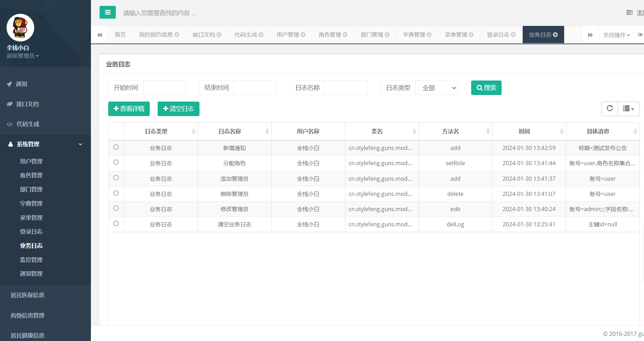
Task: Close the active 业务日志 tab
Action: click(555, 35)
